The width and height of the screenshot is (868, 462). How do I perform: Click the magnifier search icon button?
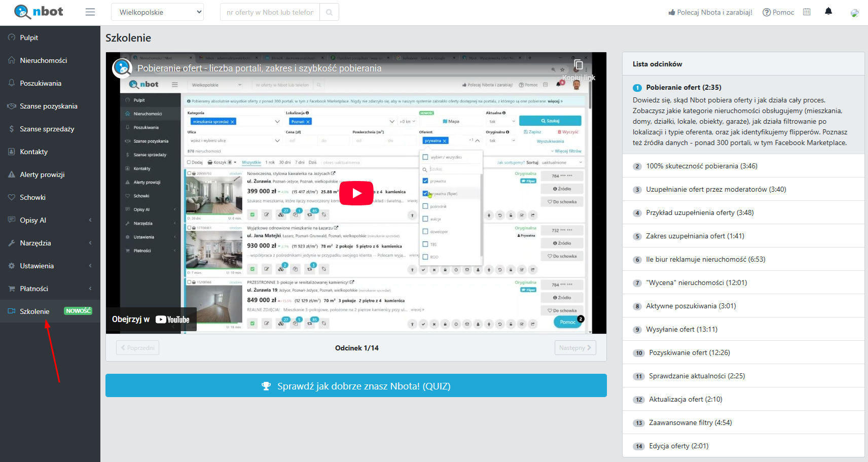(x=329, y=12)
